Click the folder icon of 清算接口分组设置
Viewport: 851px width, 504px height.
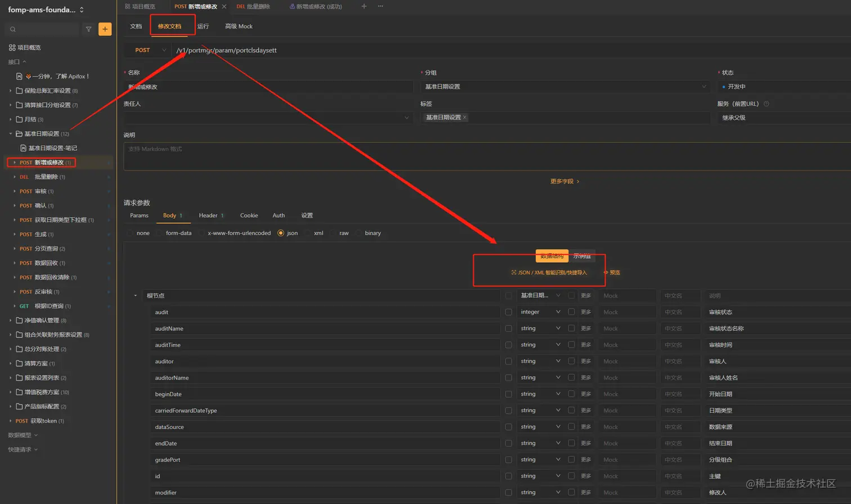click(19, 105)
